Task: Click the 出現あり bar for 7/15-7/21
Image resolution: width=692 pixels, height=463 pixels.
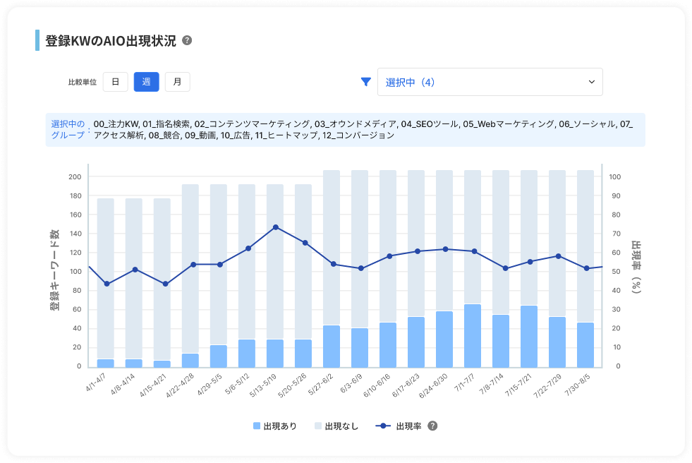Action: [x=529, y=337]
